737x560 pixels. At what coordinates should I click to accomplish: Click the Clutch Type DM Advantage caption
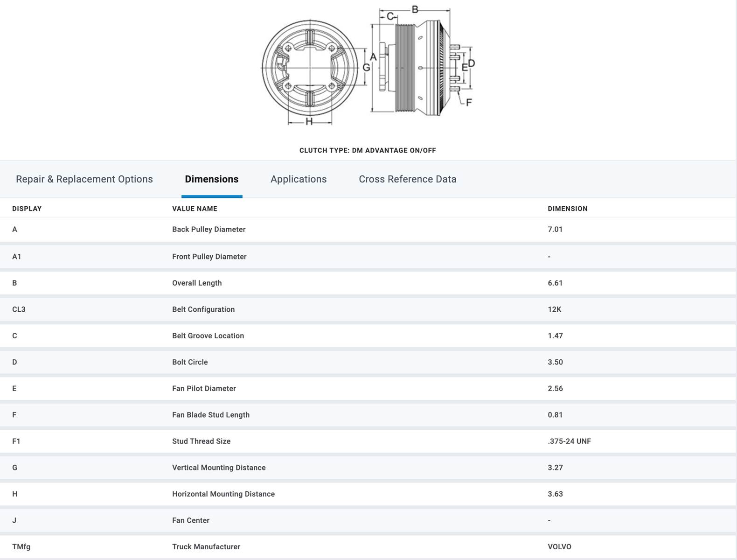[368, 150]
